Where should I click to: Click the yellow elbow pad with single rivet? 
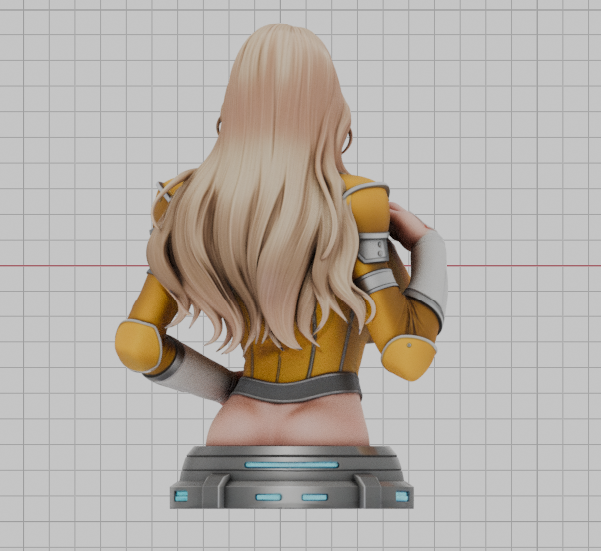click(x=409, y=356)
